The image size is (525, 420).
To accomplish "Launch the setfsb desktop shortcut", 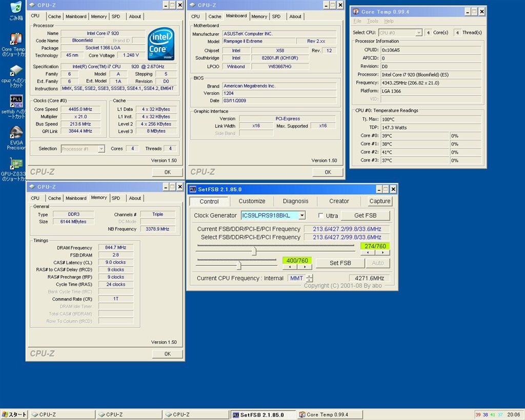I will point(15,101).
